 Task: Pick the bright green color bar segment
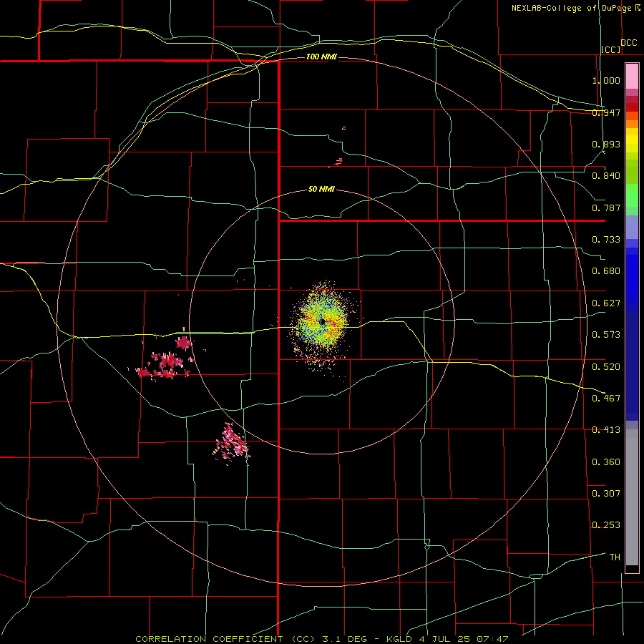point(632,195)
